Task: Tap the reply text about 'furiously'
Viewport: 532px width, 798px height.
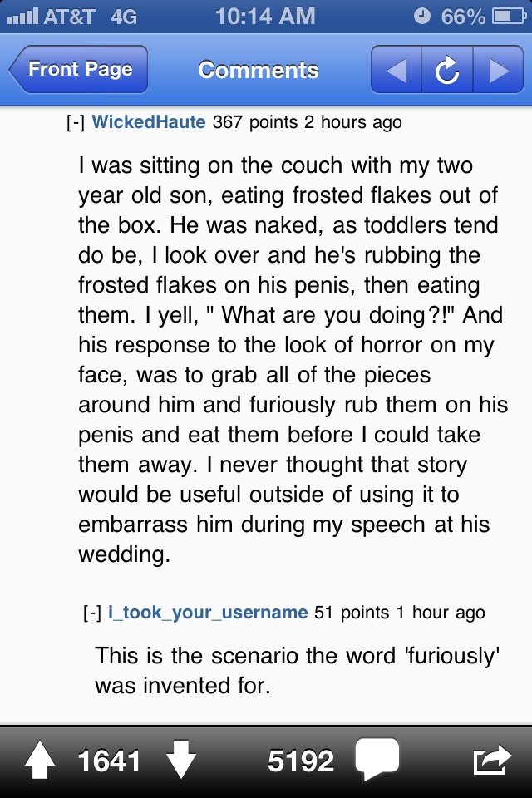Action: [298, 670]
